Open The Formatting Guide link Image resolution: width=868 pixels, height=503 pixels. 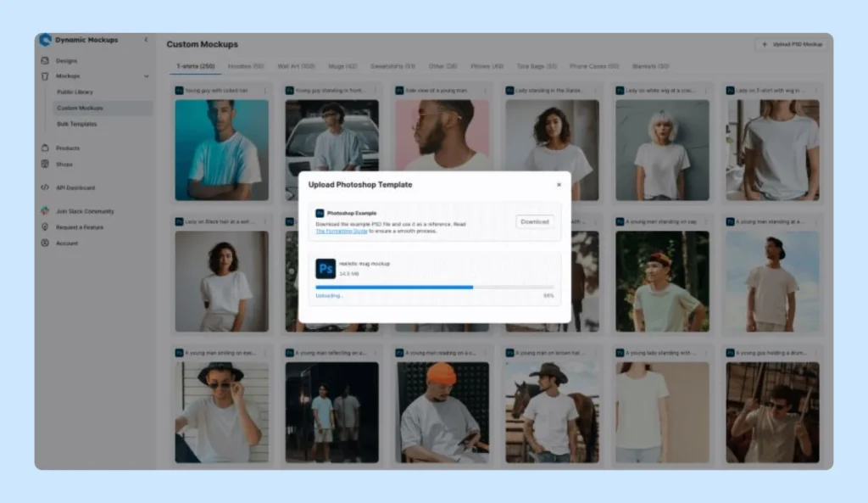click(x=342, y=231)
